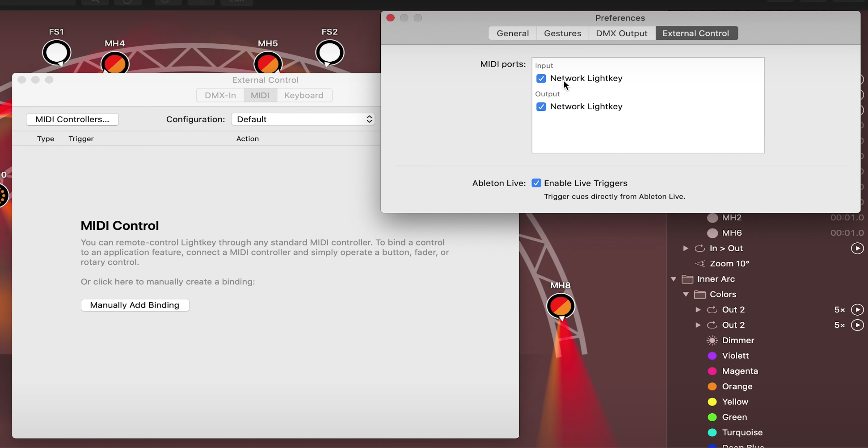Choose the Magenta color preset
This screenshot has height=448, width=868.
739,371
